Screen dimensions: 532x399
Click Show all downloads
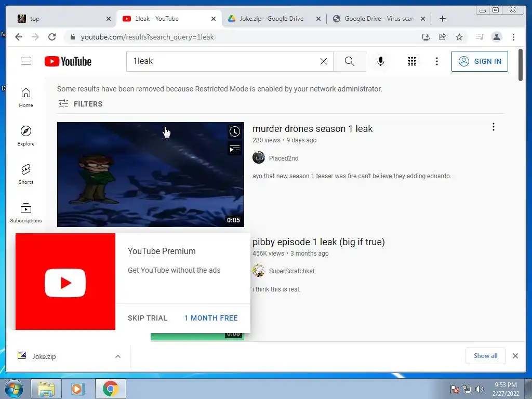(x=486, y=355)
